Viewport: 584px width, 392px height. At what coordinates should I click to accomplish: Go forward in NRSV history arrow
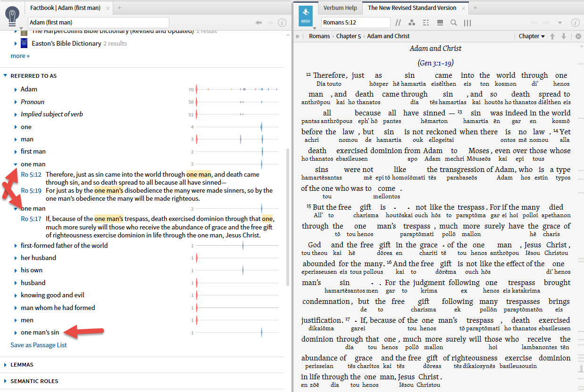546,23
